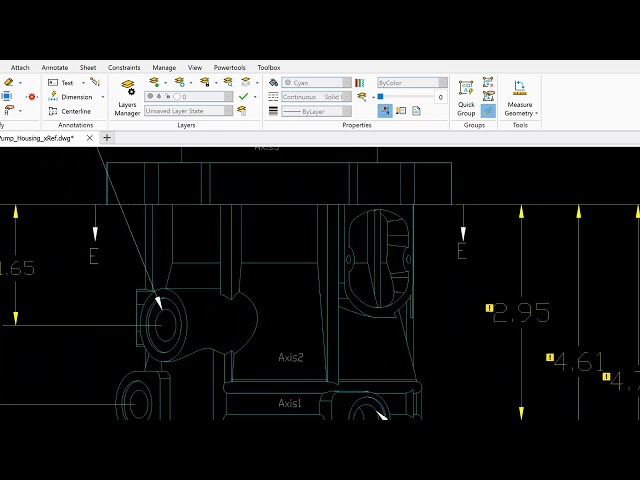This screenshot has width=640, height=480.
Task: Switch to the View tab
Action: click(x=195, y=67)
